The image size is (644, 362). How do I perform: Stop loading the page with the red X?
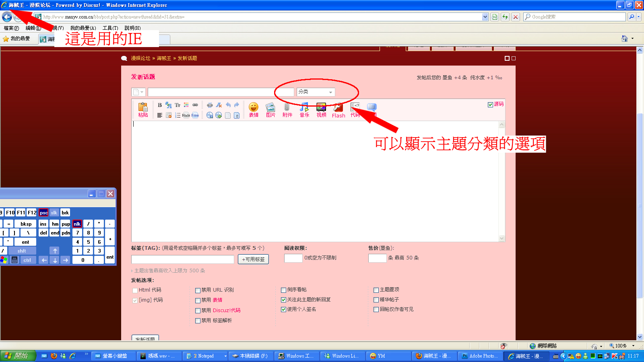pyautogui.click(x=515, y=17)
